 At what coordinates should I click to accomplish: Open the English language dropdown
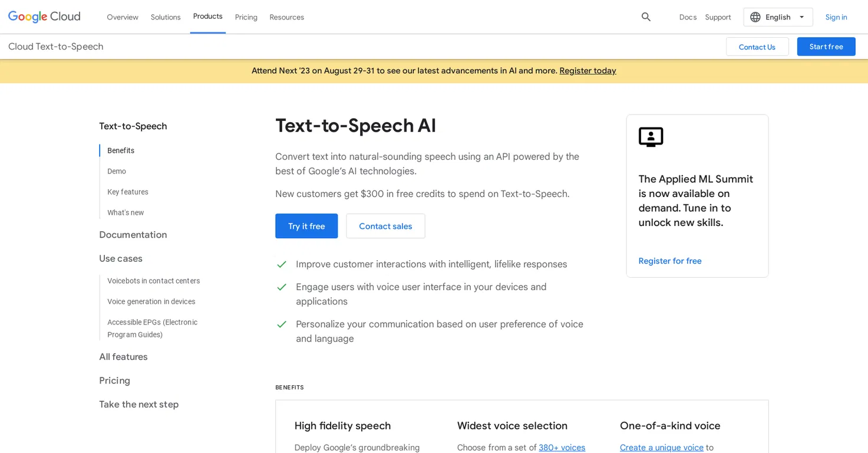778,17
